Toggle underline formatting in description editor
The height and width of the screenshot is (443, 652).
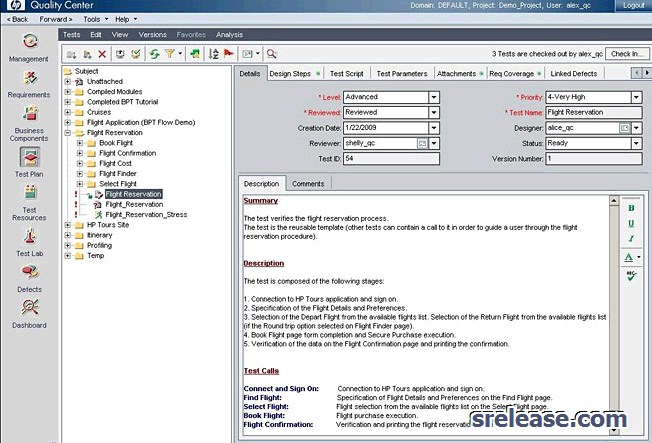(631, 223)
